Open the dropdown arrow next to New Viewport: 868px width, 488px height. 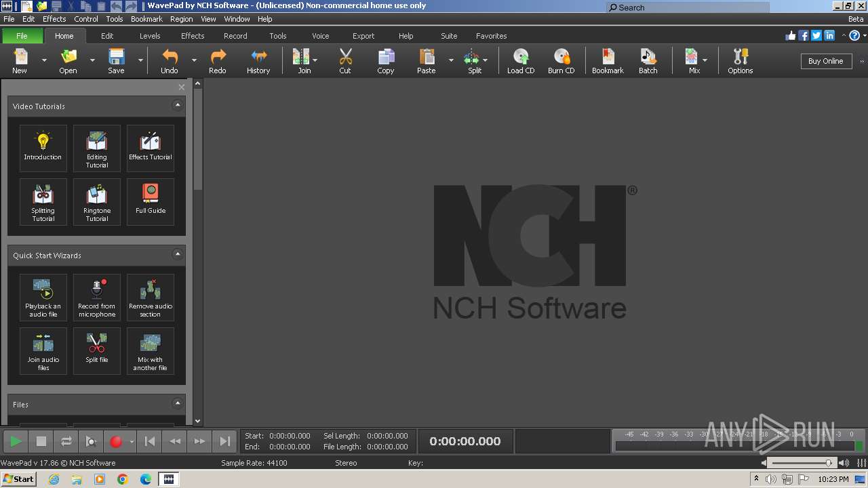tap(44, 60)
